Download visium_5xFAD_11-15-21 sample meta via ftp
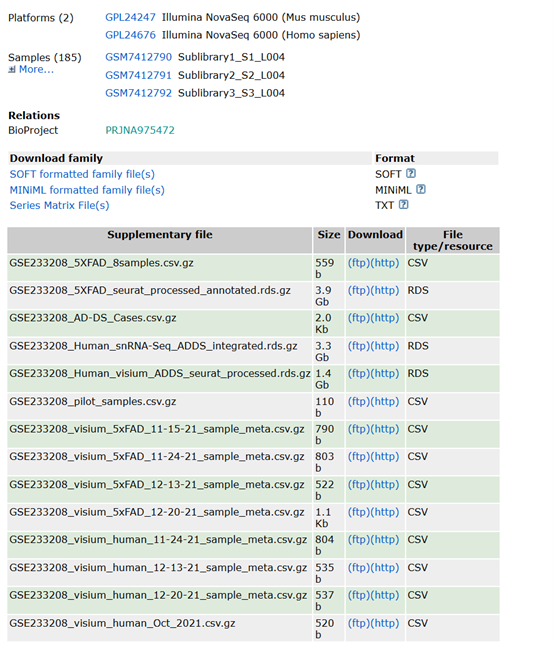554x645 pixels. coord(359,429)
